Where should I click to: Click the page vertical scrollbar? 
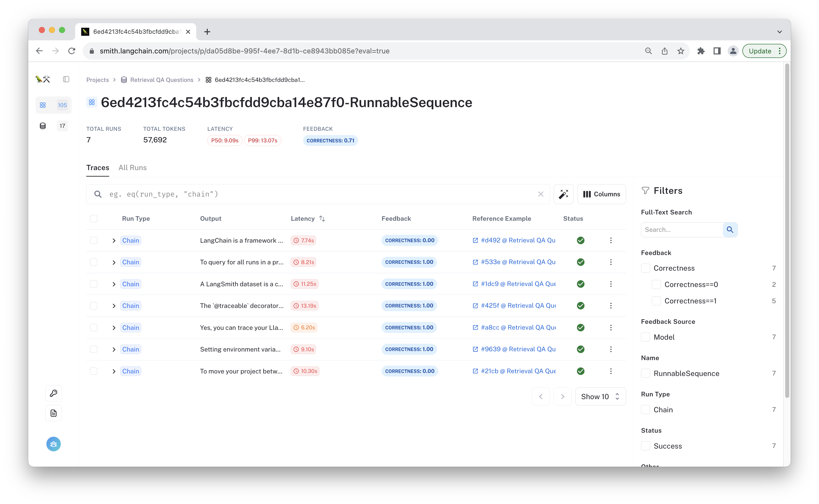787,230
